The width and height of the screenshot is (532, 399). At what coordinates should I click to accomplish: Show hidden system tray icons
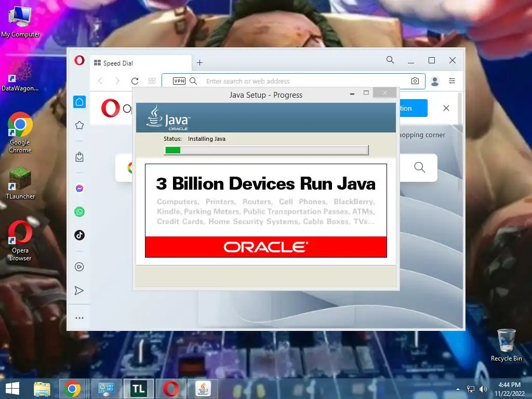click(x=458, y=389)
